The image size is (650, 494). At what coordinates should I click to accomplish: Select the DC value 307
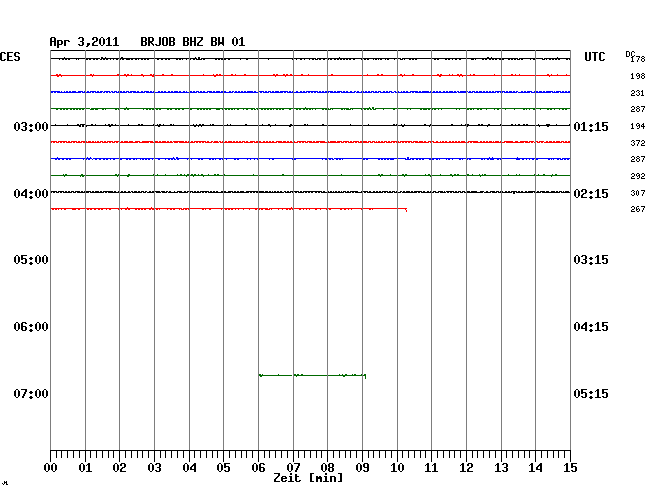[x=638, y=193]
